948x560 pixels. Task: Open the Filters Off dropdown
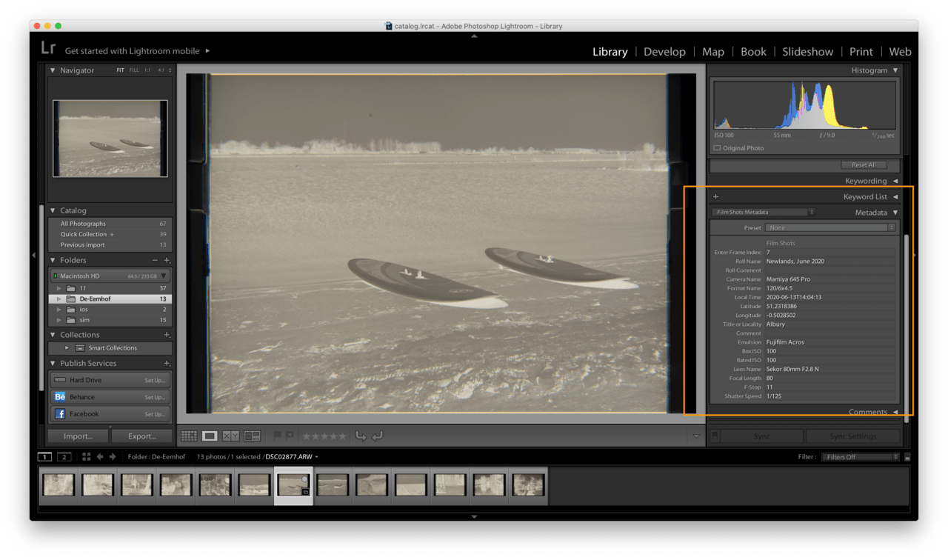860,457
